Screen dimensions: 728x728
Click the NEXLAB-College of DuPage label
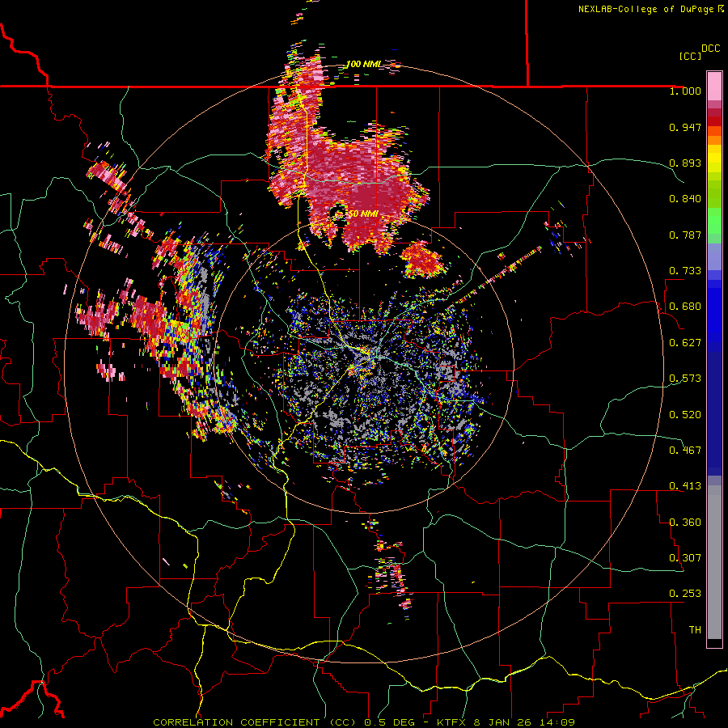(647, 9)
